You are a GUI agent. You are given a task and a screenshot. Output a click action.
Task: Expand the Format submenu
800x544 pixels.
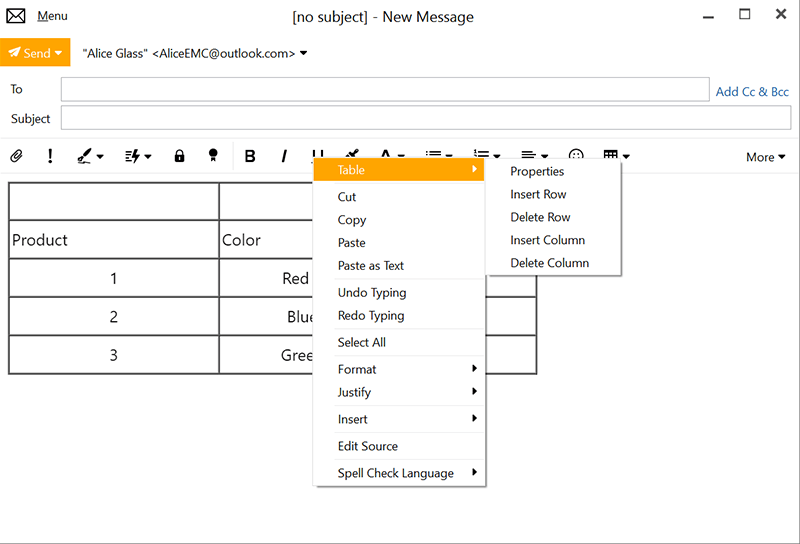(x=399, y=369)
